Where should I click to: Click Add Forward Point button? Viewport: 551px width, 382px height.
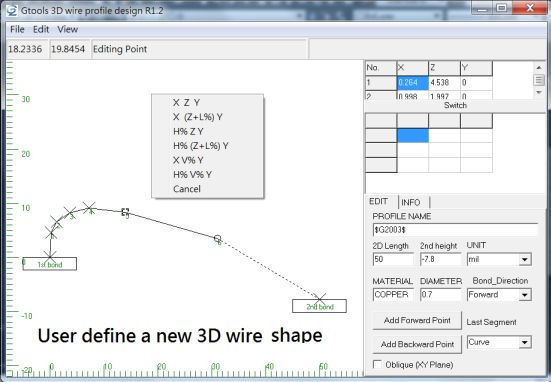point(417,321)
